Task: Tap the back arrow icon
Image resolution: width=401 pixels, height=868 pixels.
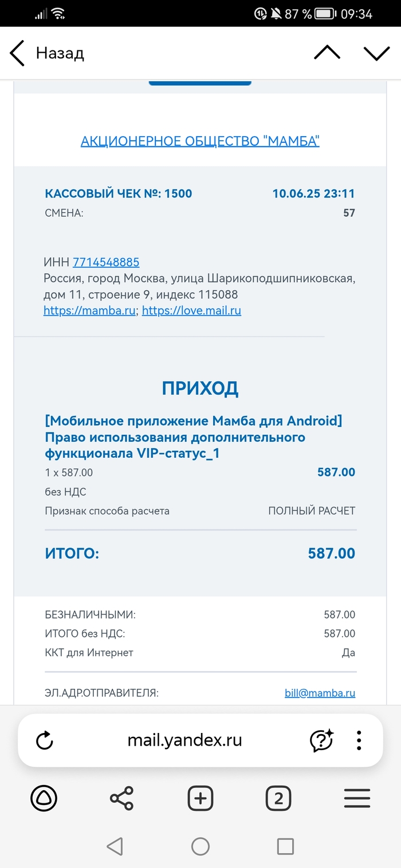Action: click(x=17, y=54)
